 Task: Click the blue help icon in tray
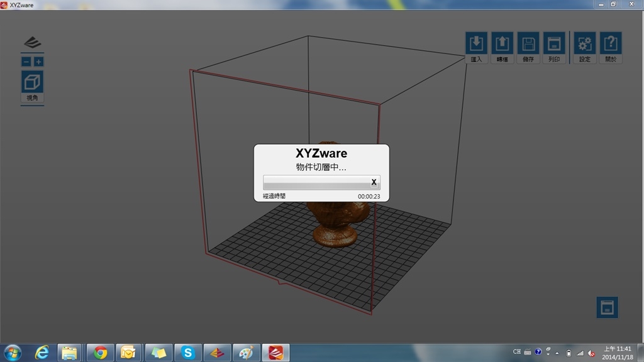click(538, 352)
